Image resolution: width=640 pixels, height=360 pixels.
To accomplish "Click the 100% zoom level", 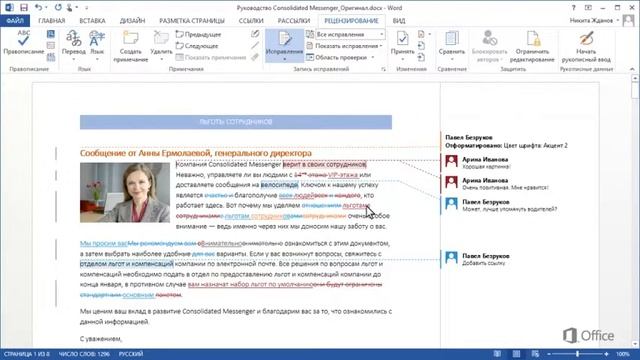I will pyautogui.click(x=623, y=354).
